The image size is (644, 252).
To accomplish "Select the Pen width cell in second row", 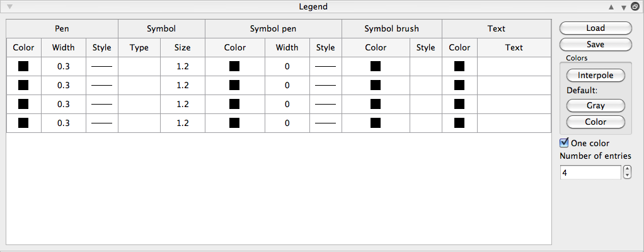I will pyautogui.click(x=63, y=85).
